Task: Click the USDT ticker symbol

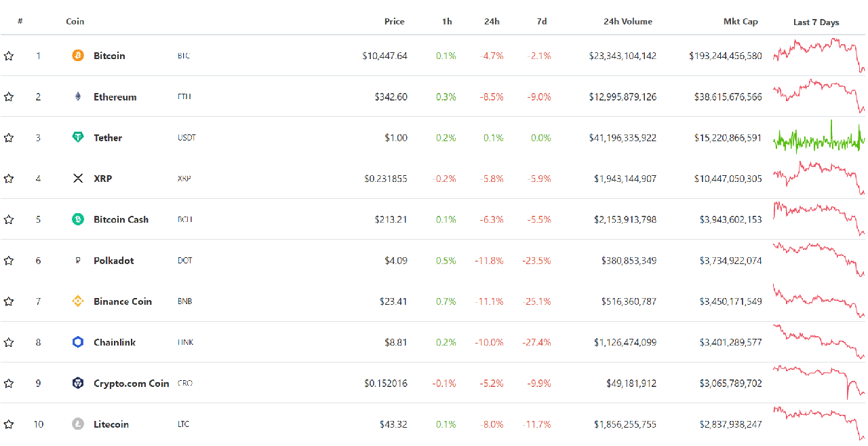Action: tap(186, 137)
